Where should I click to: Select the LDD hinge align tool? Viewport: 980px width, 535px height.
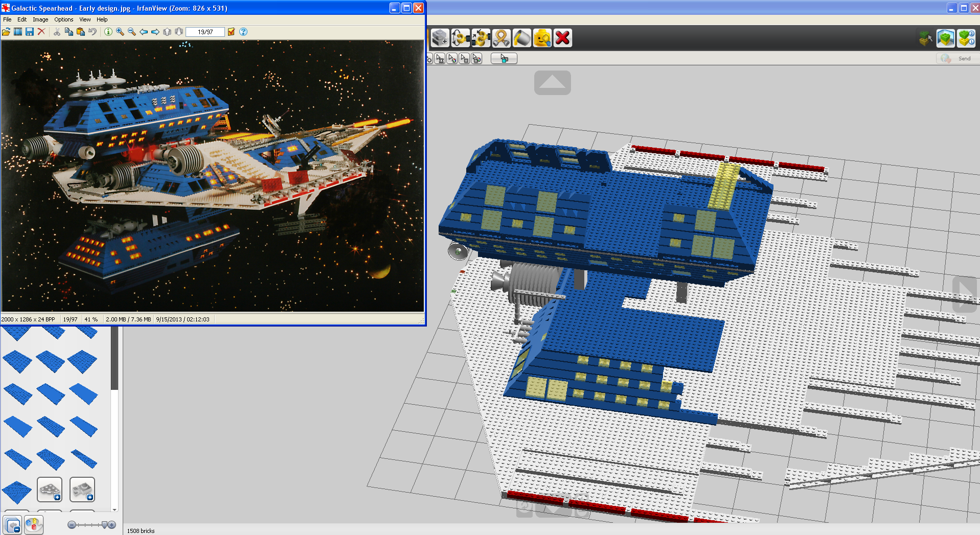click(481, 38)
